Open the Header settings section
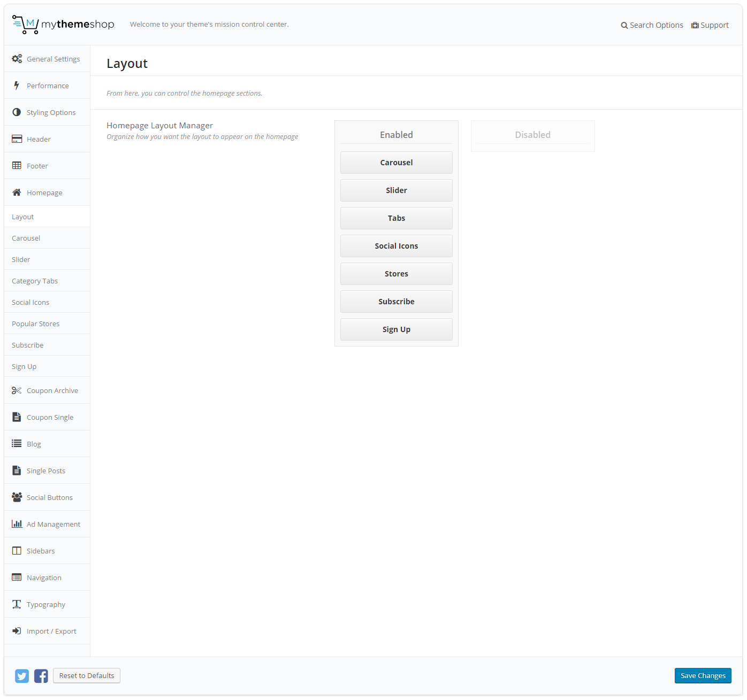The height and width of the screenshot is (700, 747). (x=39, y=139)
